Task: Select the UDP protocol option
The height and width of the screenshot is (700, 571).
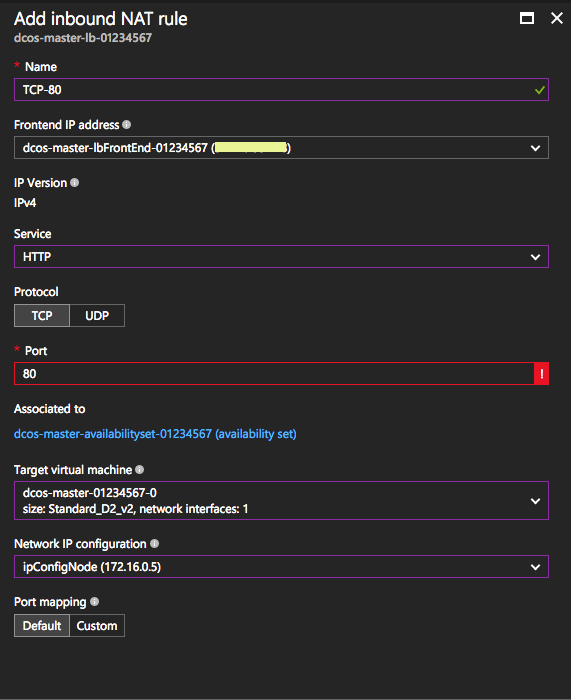Action: click(x=97, y=316)
